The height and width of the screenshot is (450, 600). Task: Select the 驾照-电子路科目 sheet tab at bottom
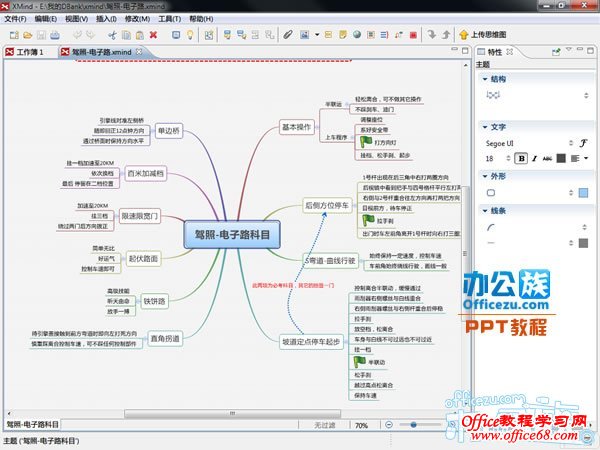(33, 424)
